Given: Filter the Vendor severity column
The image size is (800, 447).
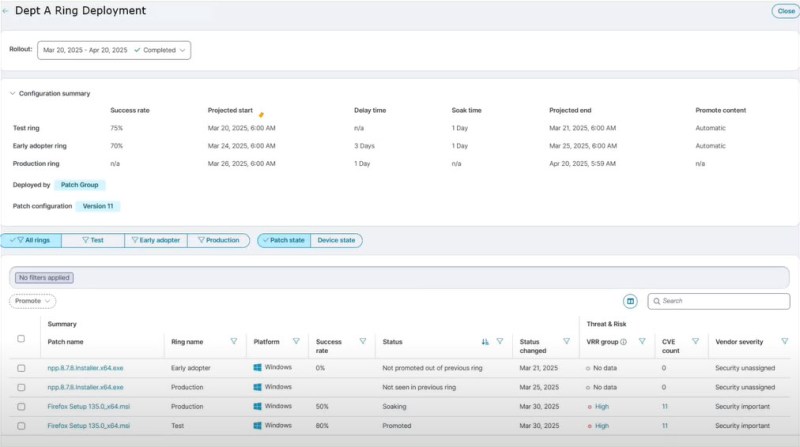Looking at the screenshot, I should coord(785,341).
